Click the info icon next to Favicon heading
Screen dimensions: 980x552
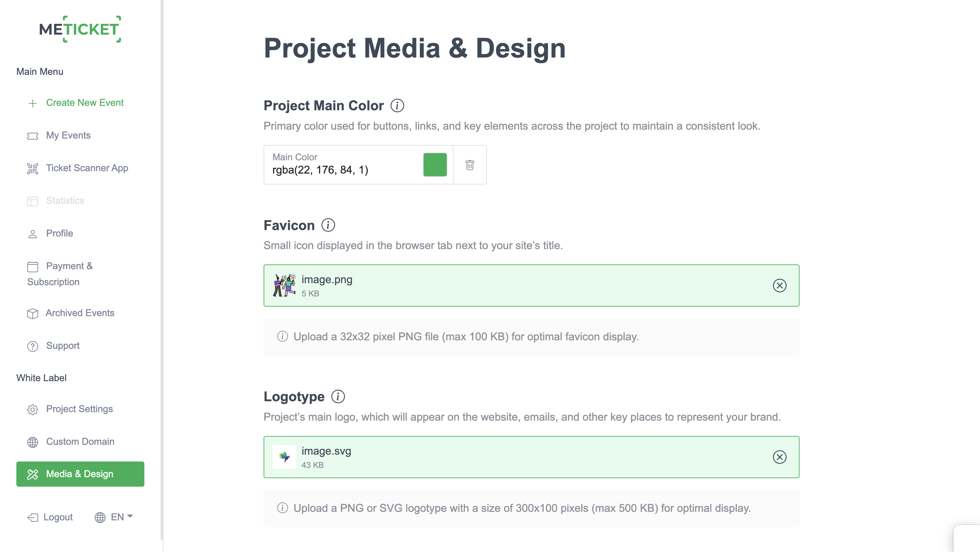[328, 225]
